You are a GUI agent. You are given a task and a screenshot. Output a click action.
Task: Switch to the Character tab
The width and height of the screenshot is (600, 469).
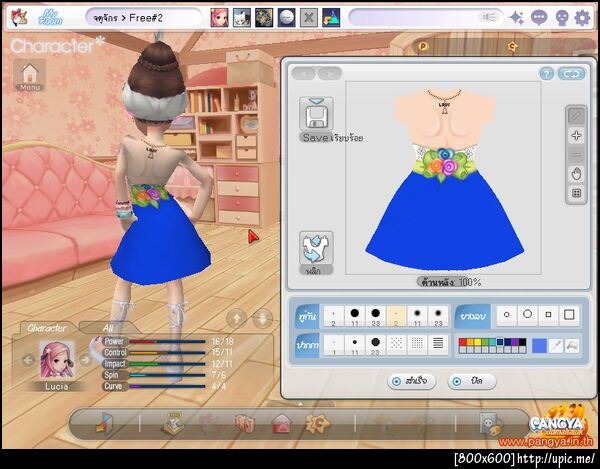(46, 328)
